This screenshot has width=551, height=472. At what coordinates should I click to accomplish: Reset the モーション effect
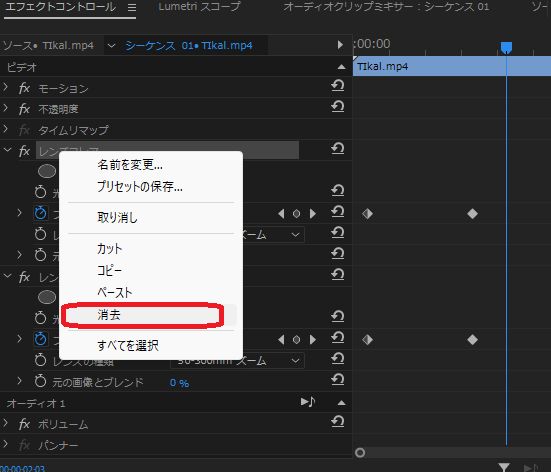(338, 86)
